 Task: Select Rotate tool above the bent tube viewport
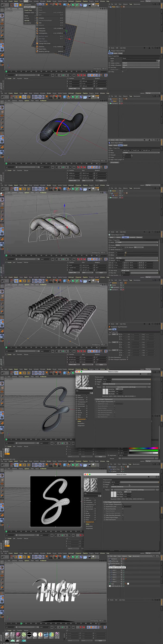click(x=24, y=97)
